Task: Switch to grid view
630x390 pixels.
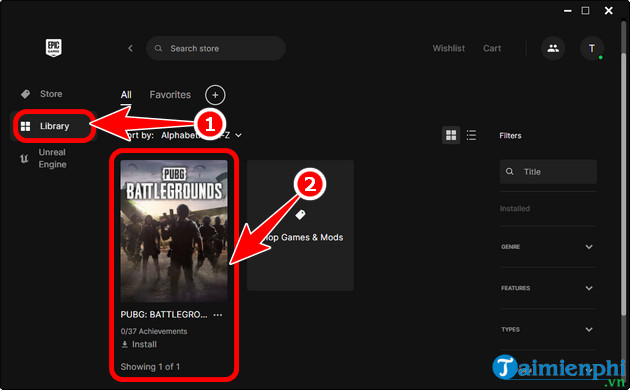Action: point(451,135)
